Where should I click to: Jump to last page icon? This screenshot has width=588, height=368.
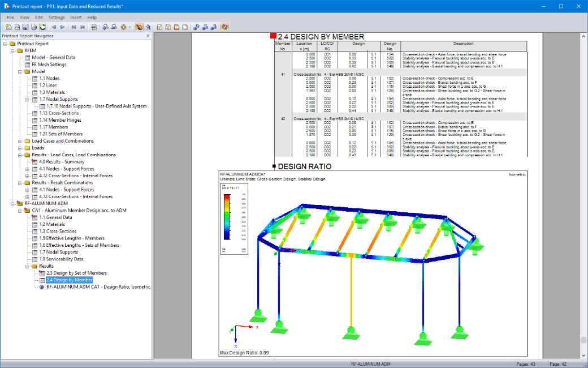(83, 27)
